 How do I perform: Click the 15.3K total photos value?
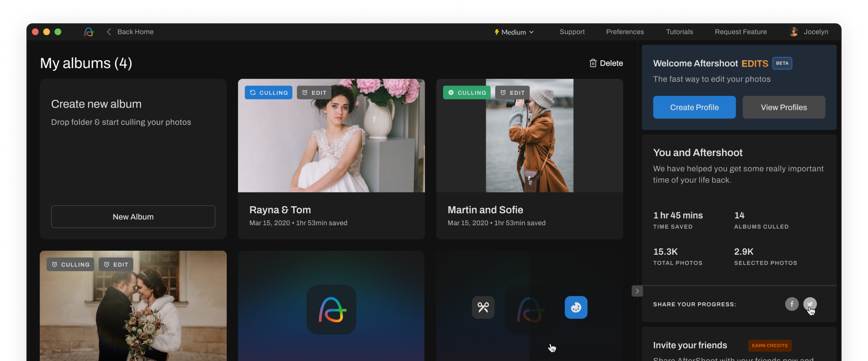[x=665, y=252]
